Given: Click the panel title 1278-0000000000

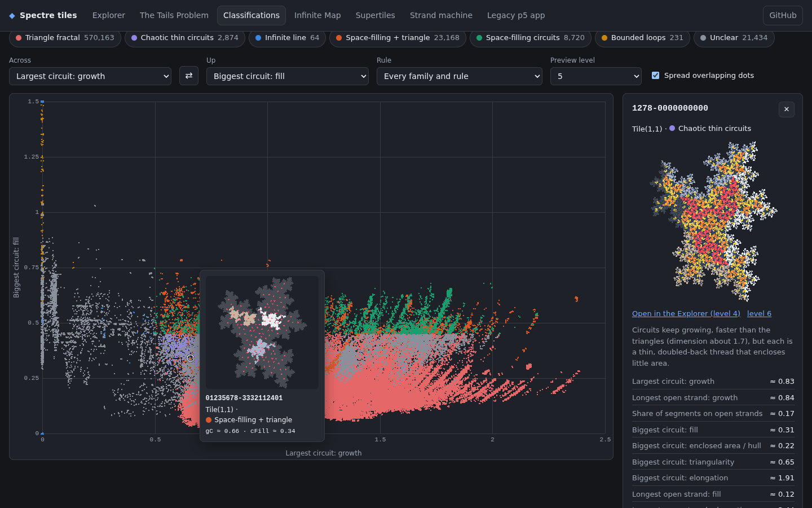Looking at the screenshot, I should click(x=670, y=108).
